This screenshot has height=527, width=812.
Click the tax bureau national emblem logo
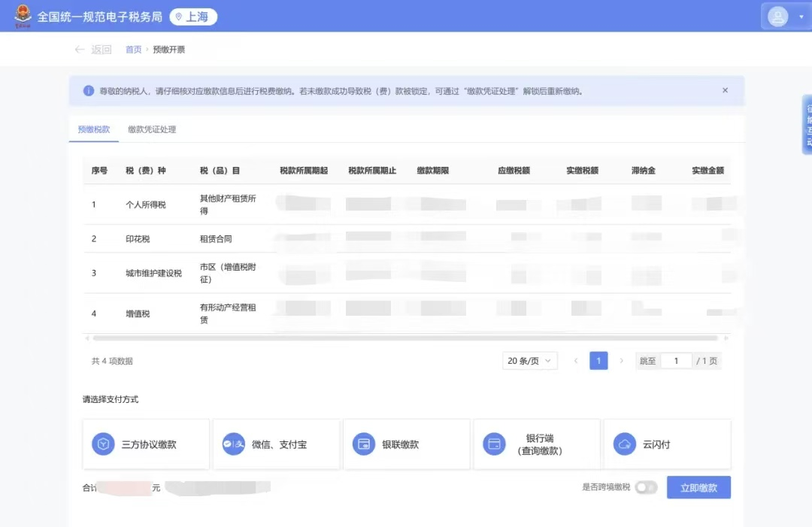coord(23,16)
